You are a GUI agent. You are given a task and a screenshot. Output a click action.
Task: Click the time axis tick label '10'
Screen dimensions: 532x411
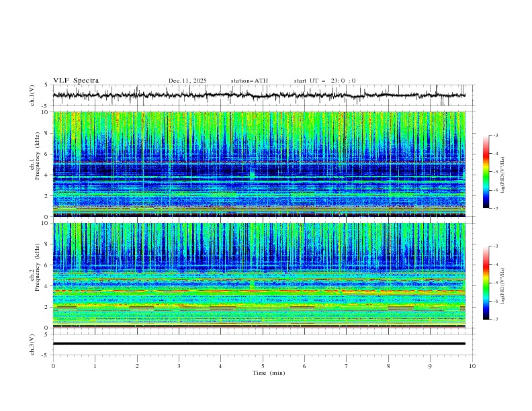point(472,366)
